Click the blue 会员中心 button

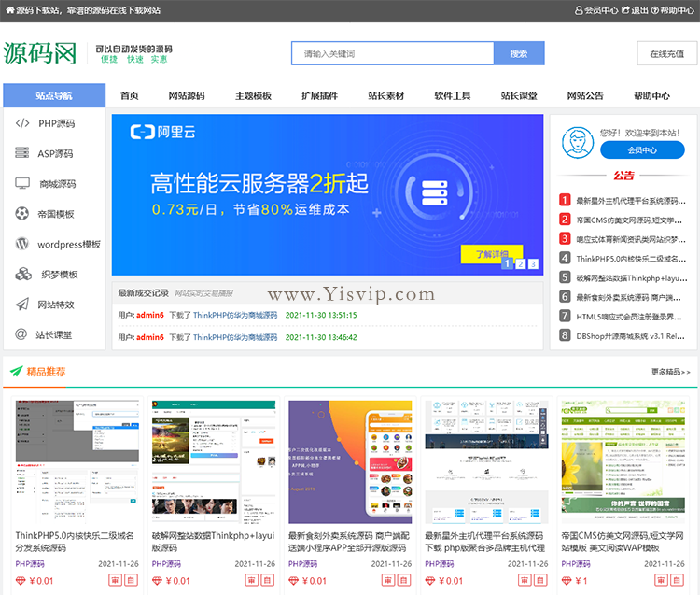[x=642, y=150]
